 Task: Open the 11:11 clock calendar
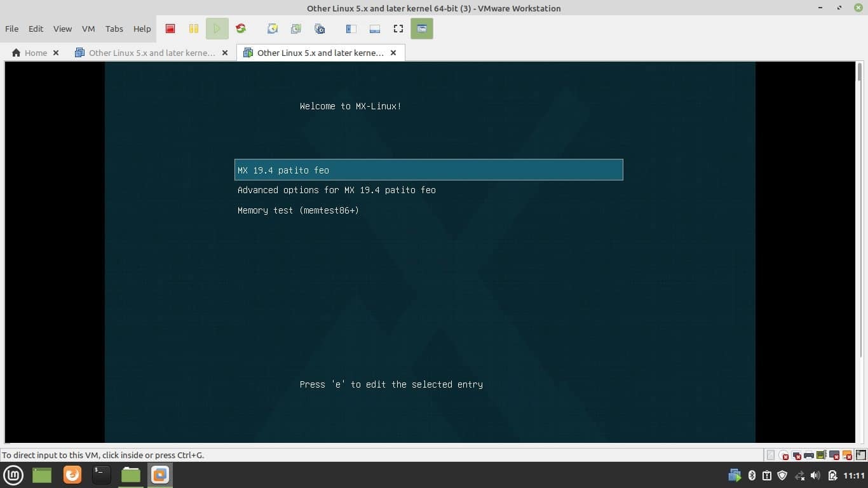point(855,475)
